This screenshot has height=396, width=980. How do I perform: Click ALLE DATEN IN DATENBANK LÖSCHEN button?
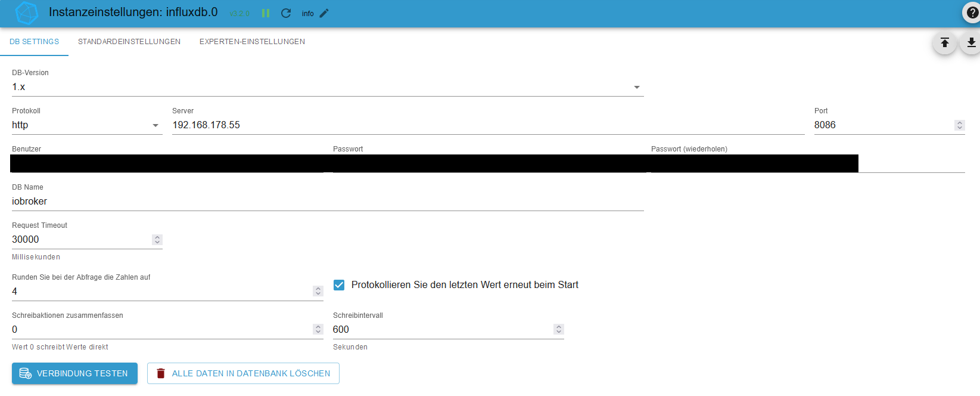pos(243,373)
